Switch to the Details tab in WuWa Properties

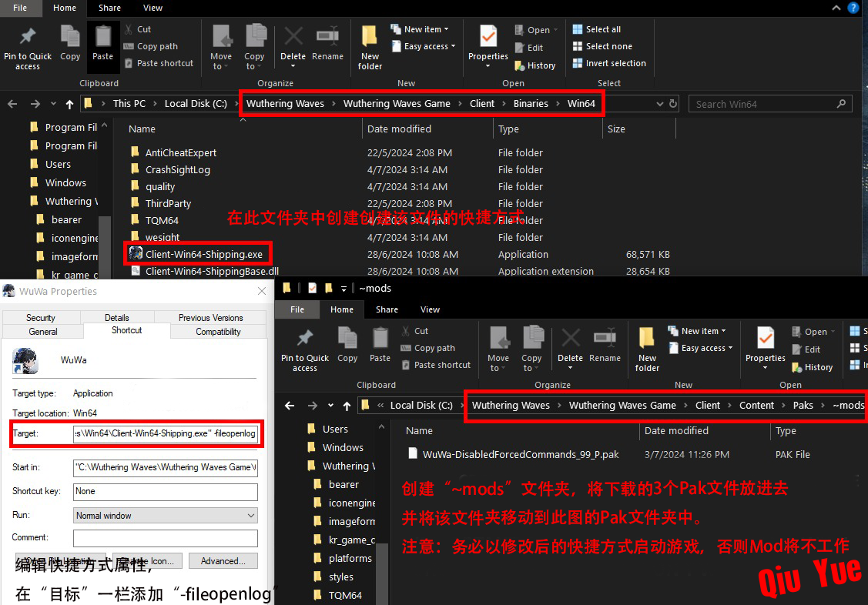[117, 318]
